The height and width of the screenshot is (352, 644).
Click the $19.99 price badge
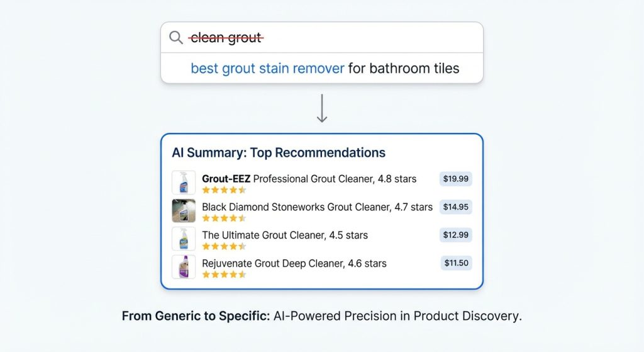click(x=455, y=179)
